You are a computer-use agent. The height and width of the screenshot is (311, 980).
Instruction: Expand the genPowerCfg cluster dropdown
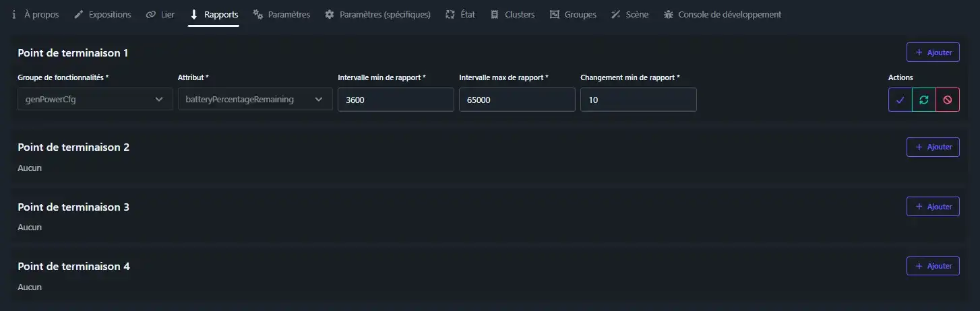point(95,100)
